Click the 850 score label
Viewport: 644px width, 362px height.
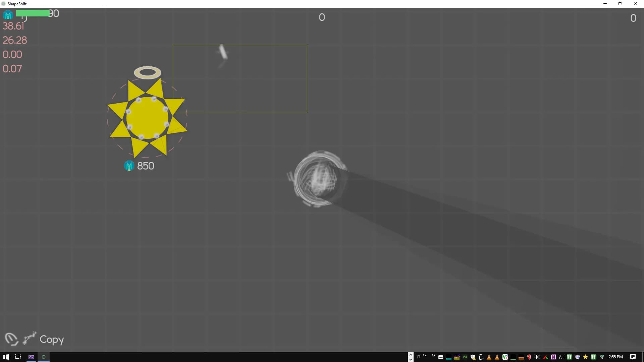point(146,166)
